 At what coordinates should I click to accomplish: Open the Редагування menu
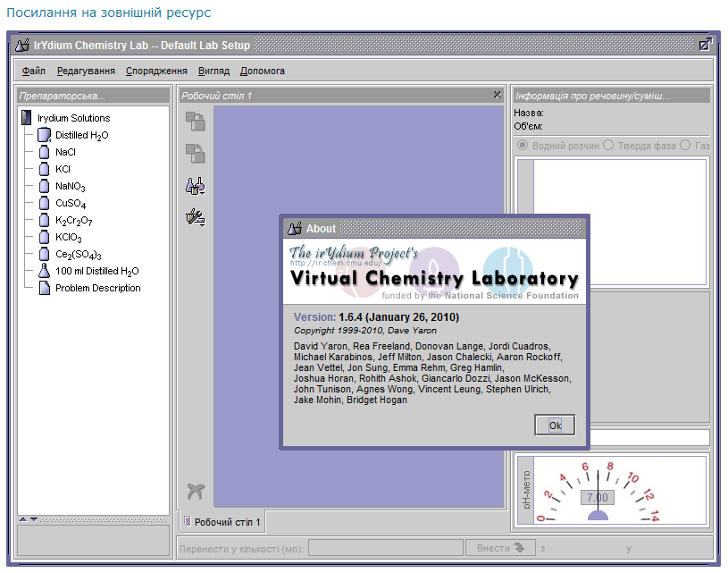click(86, 71)
